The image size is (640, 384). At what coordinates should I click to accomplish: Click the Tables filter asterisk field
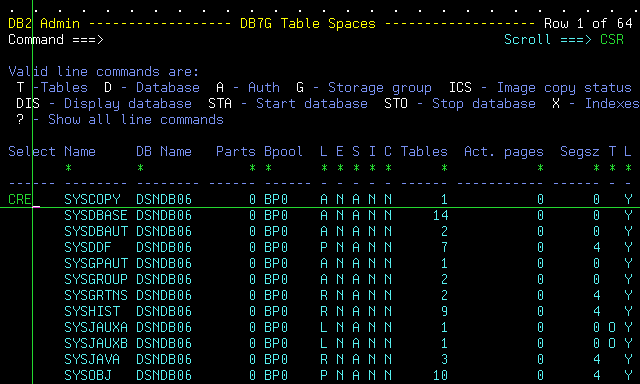coord(444,168)
